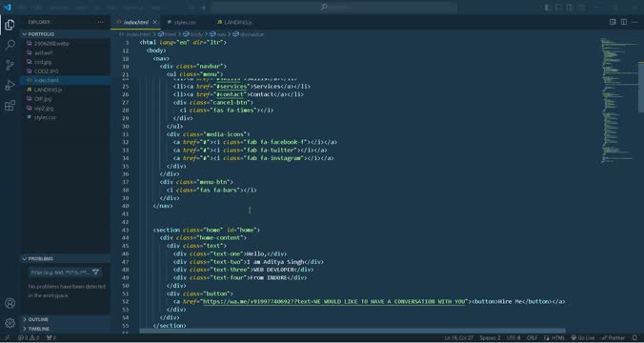Screen dimensions: 644x343
Task: Open the Manage gear icon
Action: click(x=10, y=323)
